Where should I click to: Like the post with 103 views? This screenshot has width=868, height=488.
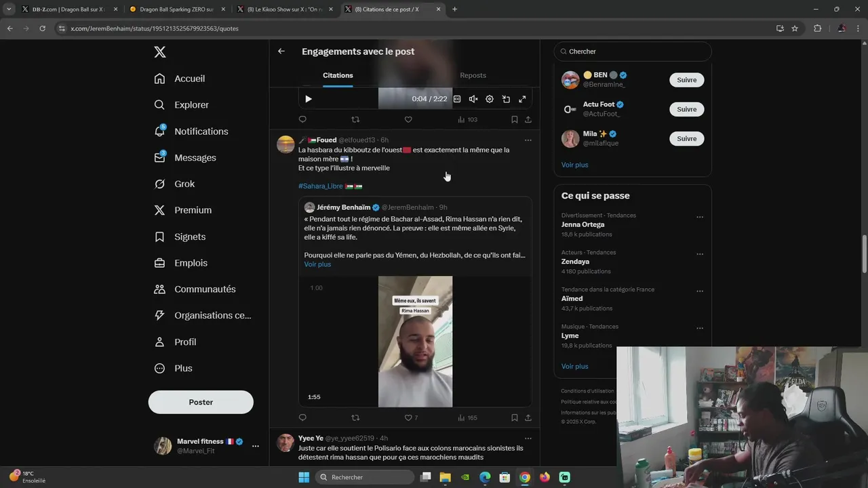pyautogui.click(x=408, y=119)
